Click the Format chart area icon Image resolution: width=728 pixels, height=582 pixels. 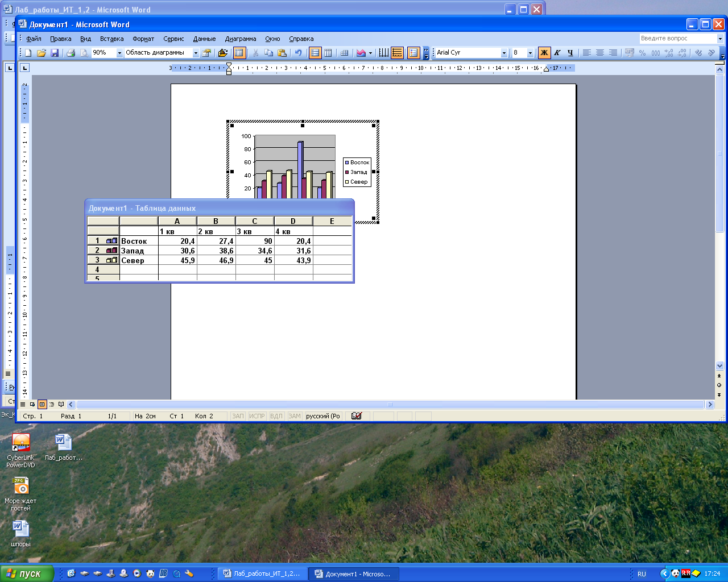(206, 53)
